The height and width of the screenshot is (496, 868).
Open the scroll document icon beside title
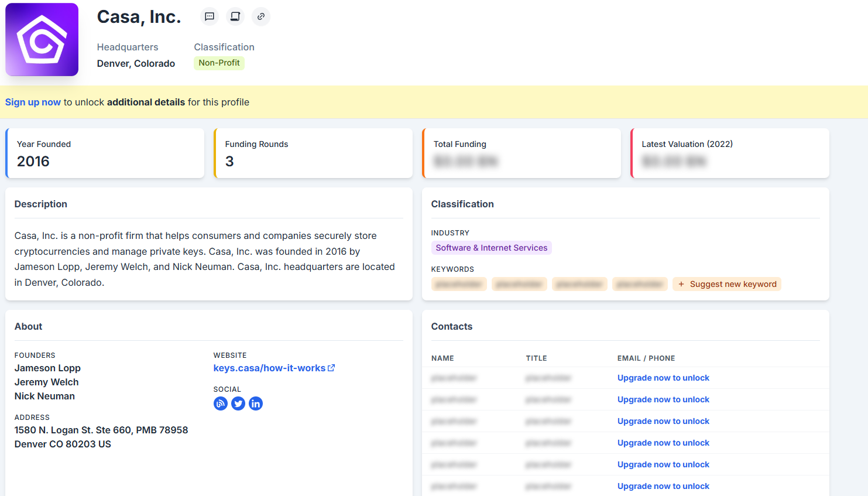[x=235, y=16]
